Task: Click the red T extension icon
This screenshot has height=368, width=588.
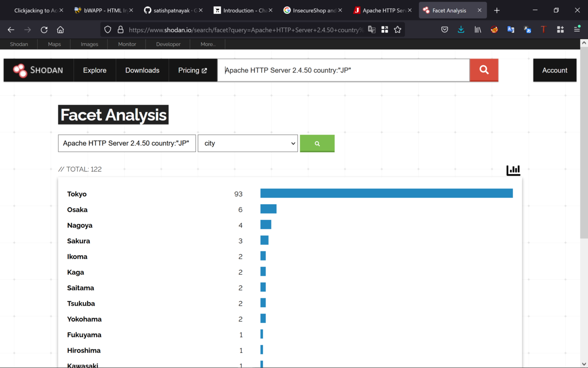Action: click(543, 30)
